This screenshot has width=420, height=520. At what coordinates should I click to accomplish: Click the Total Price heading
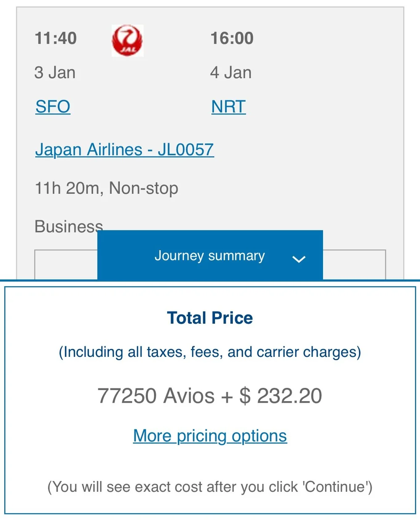[210, 318]
